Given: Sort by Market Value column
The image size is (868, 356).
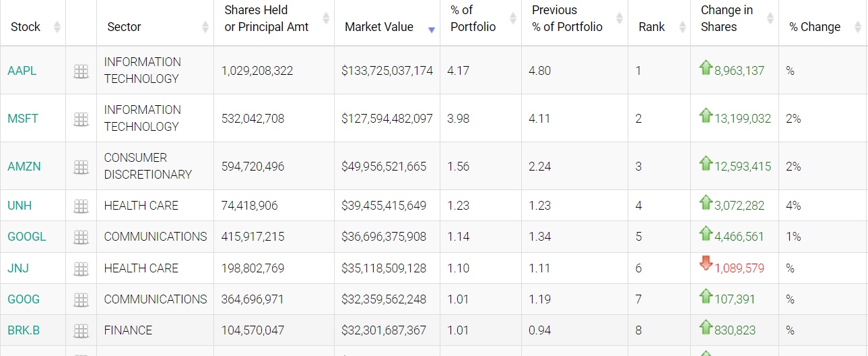Looking at the screenshot, I should pos(379,27).
